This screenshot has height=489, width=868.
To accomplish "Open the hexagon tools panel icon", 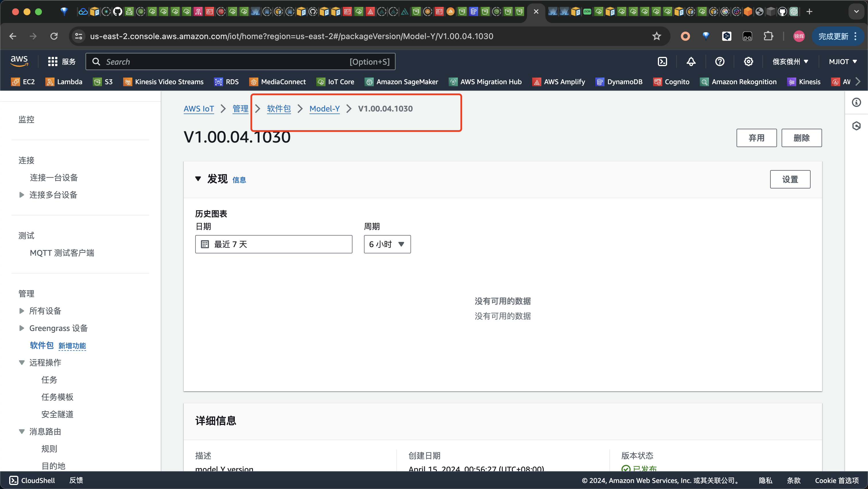I will (856, 126).
